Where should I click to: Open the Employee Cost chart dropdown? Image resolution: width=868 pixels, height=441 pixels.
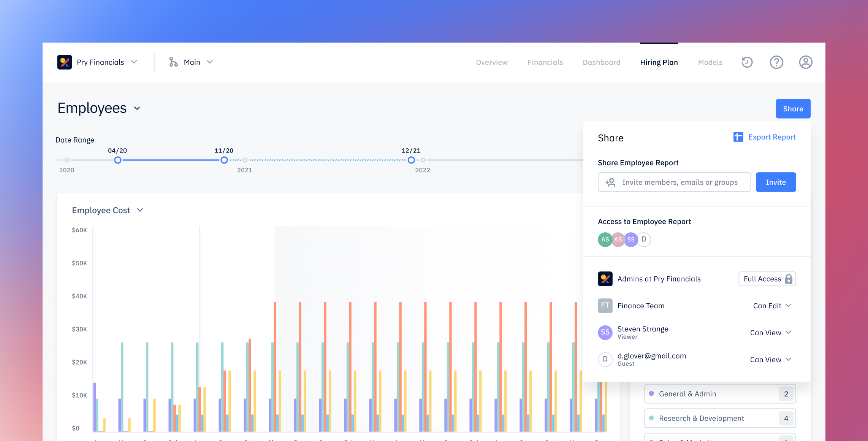click(140, 210)
